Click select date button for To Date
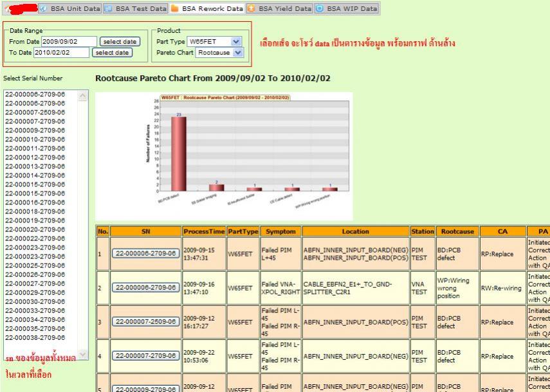The width and height of the screenshot is (550, 392). pos(112,53)
